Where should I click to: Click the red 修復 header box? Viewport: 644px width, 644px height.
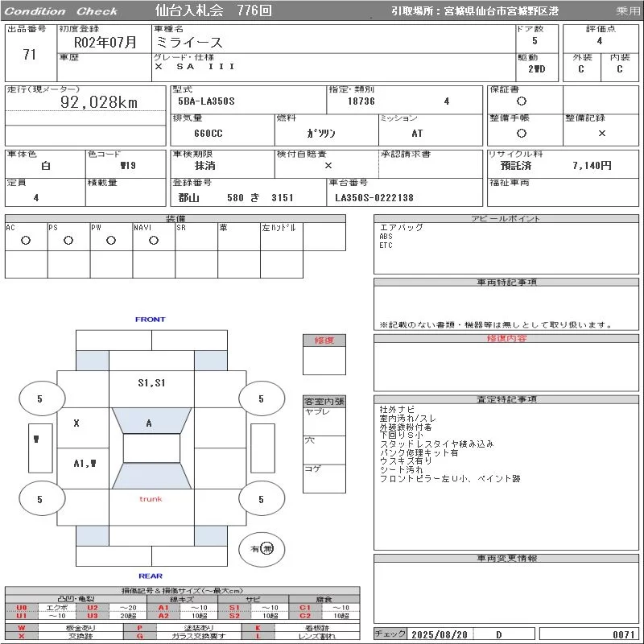click(324, 341)
